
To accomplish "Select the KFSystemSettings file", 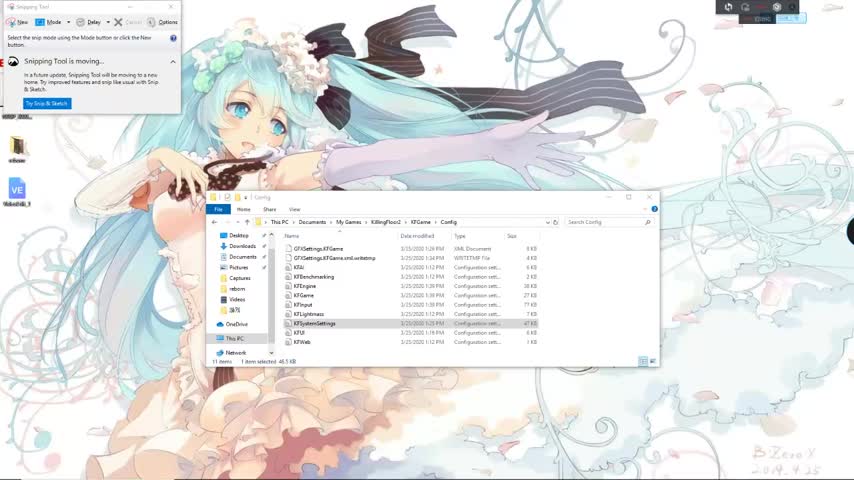I will [x=411, y=324].
